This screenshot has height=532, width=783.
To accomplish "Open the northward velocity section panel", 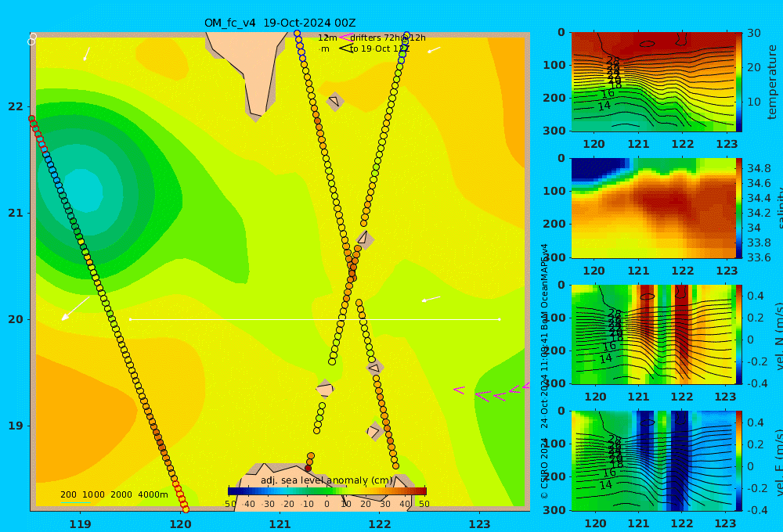I will coord(654,334).
